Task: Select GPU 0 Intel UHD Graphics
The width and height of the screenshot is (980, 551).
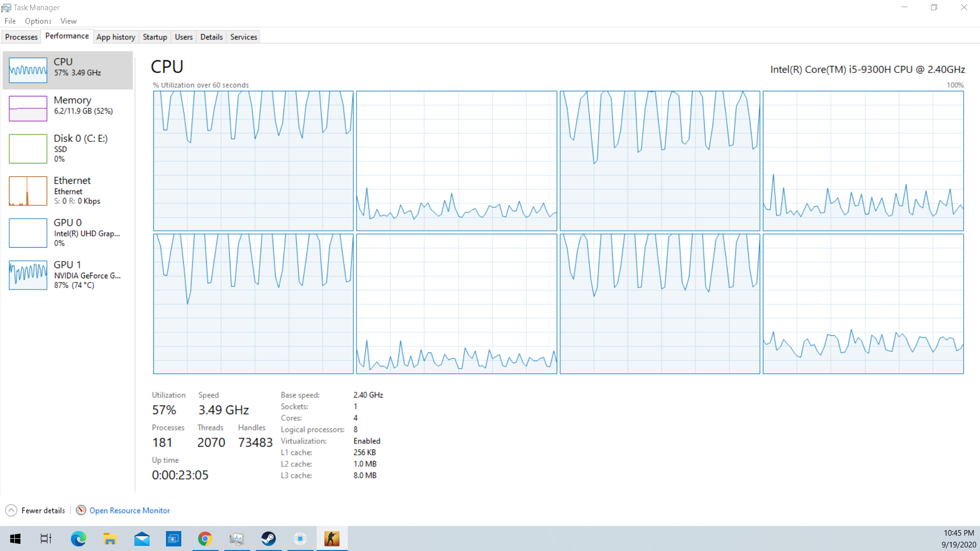Action: pos(67,233)
